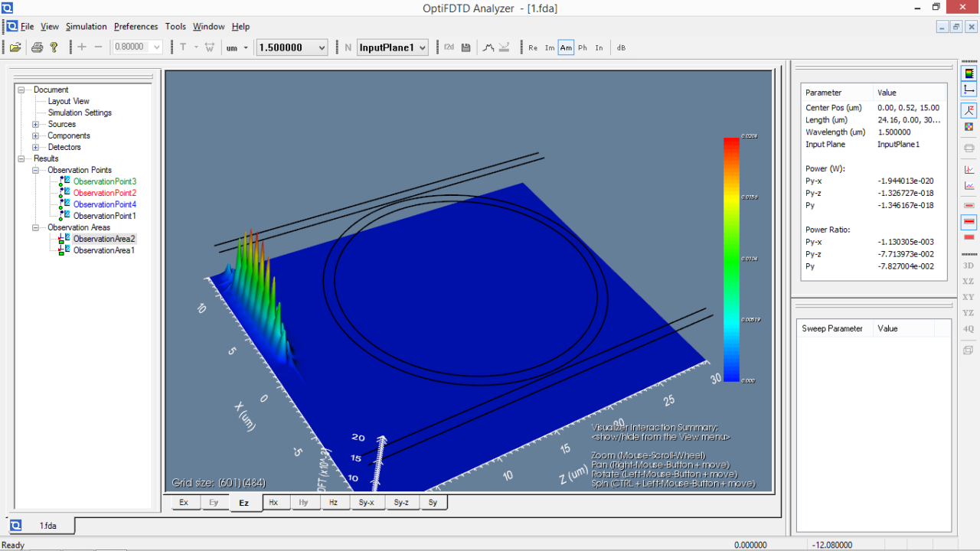This screenshot has width=980, height=551.
Task: Switch to the Hz field component tab
Action: pyautogui.click(x=335, y=502)
